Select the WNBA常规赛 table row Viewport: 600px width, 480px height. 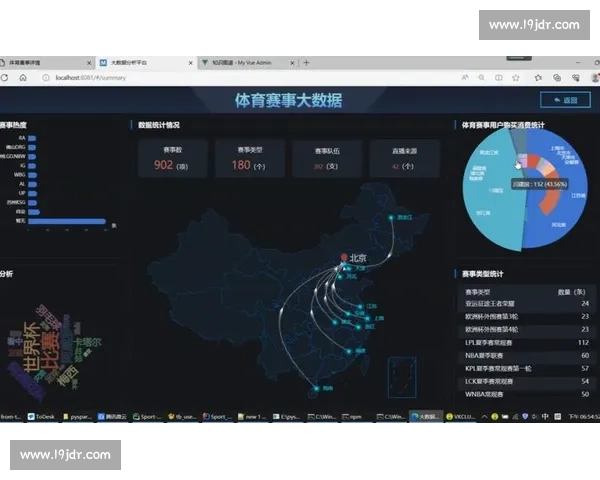click(x=527, y=394)
